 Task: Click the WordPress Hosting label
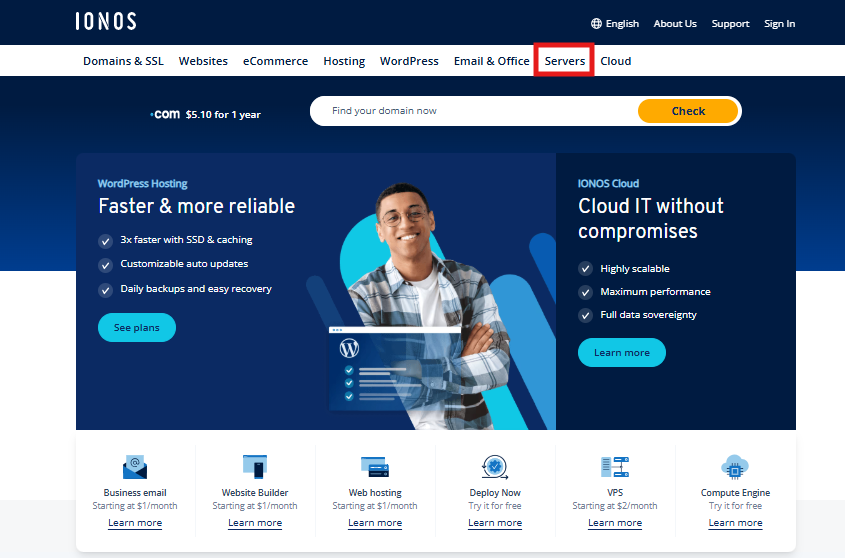point(142,183)
